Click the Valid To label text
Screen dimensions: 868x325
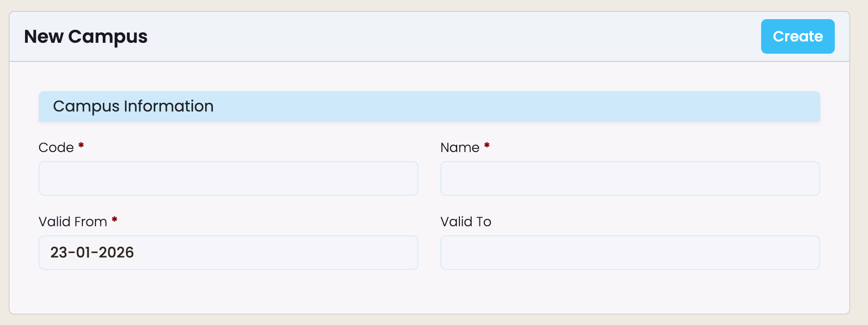tap(465, 222)
